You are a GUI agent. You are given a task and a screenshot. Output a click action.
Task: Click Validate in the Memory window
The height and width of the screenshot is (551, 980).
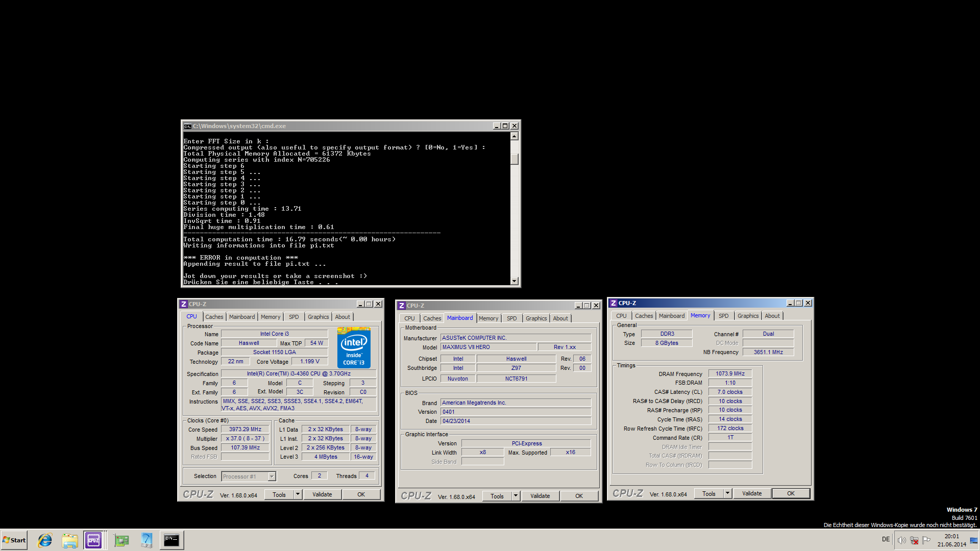(x=752, y=493)
